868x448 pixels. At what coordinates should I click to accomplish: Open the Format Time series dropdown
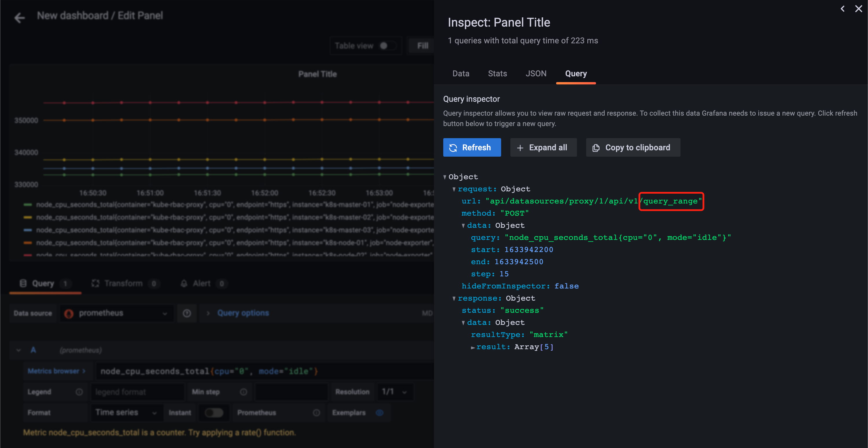tap(126, 412)
